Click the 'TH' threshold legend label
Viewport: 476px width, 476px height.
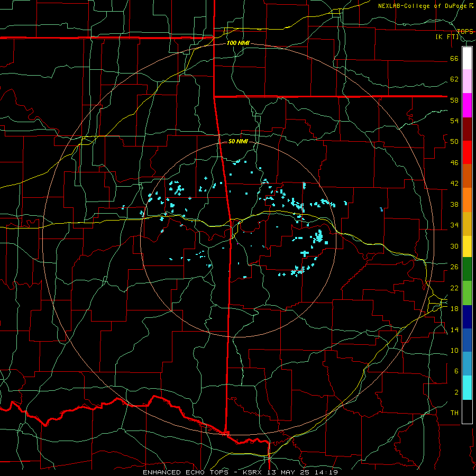(x=454, y=413)
